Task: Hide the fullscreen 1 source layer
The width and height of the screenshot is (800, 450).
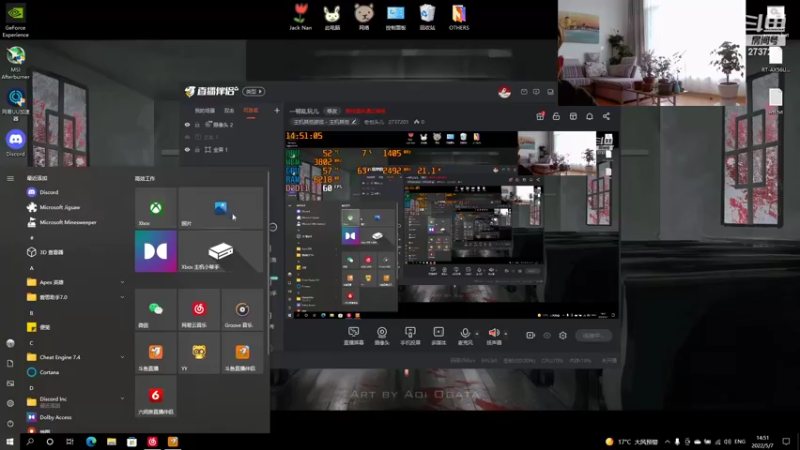Action: (x=187, y=149)
